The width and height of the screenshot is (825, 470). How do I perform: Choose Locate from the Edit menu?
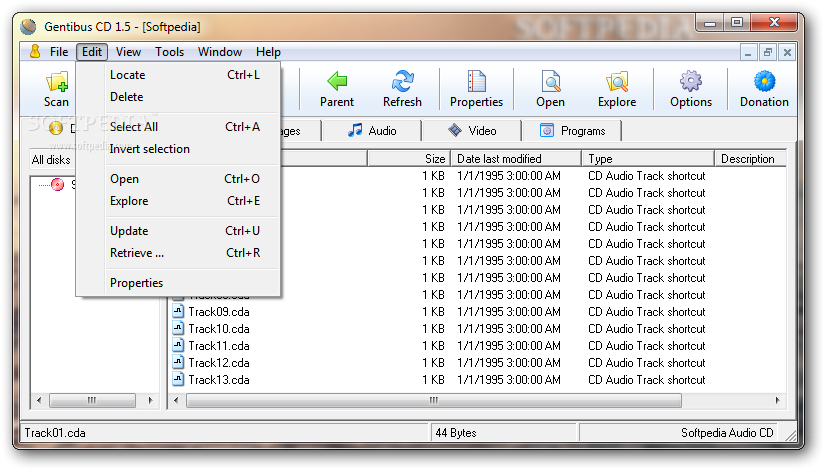click(x=178, y=75)
